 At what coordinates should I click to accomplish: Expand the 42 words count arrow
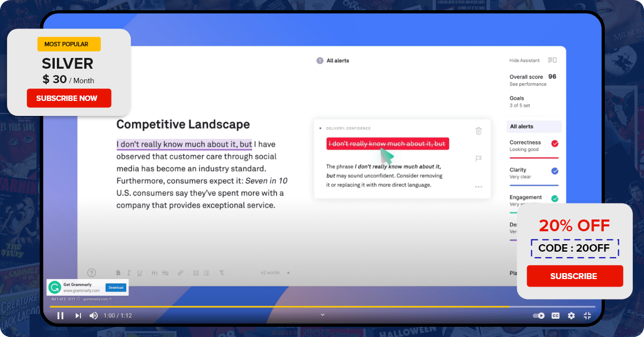(x=288, y=273)
